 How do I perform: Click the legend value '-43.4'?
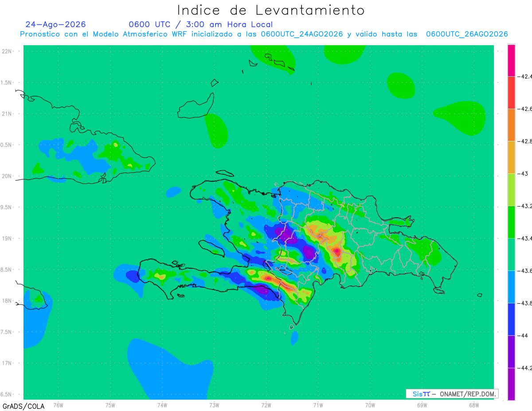[x=525, y=239]
